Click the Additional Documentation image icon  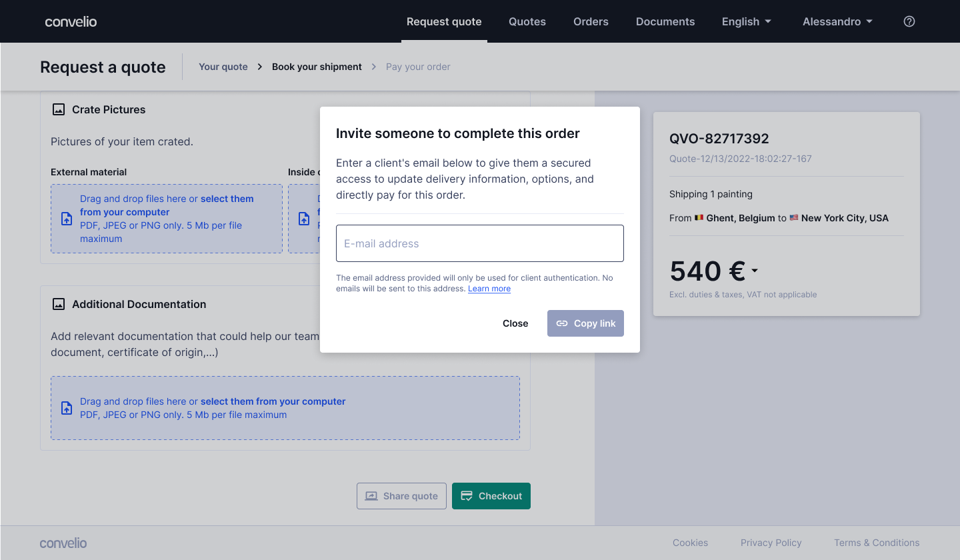click(x=59, y=304)
